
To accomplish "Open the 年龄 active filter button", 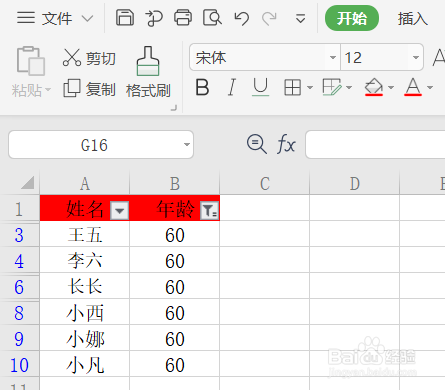I will pos(209,211).
